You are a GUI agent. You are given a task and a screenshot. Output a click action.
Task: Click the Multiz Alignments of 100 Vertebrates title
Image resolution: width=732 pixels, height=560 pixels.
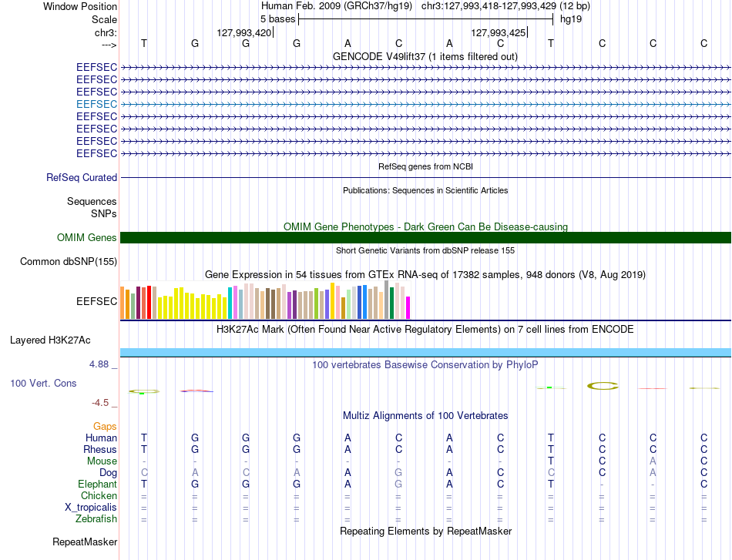(x=425, y=415)
